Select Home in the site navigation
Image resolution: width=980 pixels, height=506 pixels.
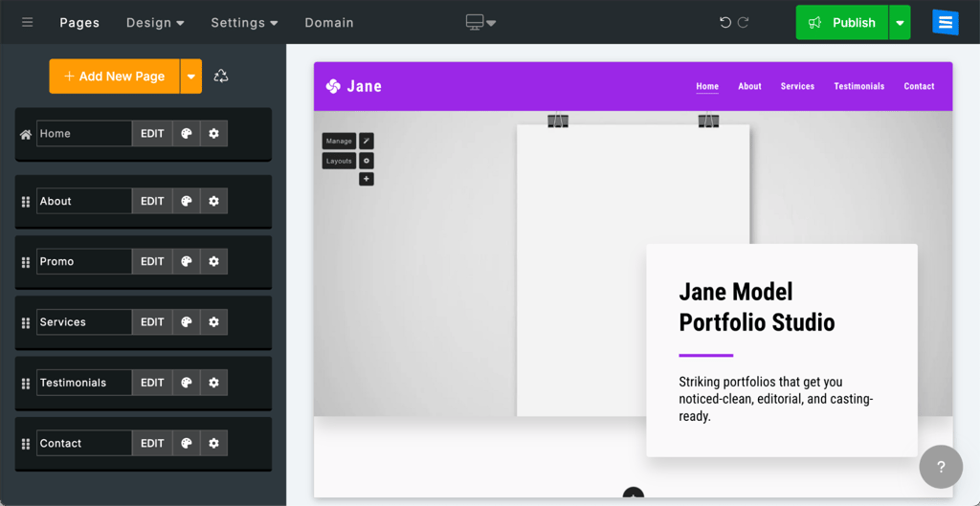[707, 86]
